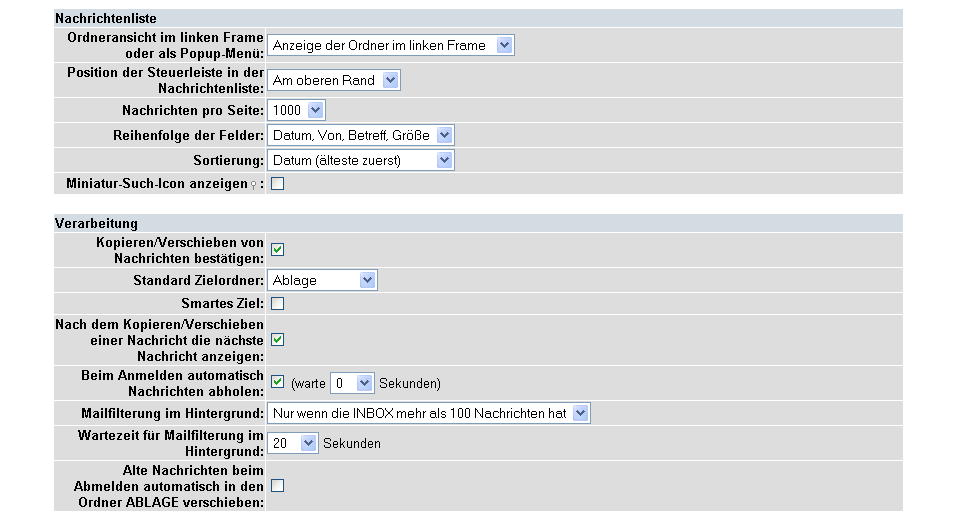956x523 pixels.
Task: Open the Standard Zielordner Ablage dropdown
Action: pos(323,280)
